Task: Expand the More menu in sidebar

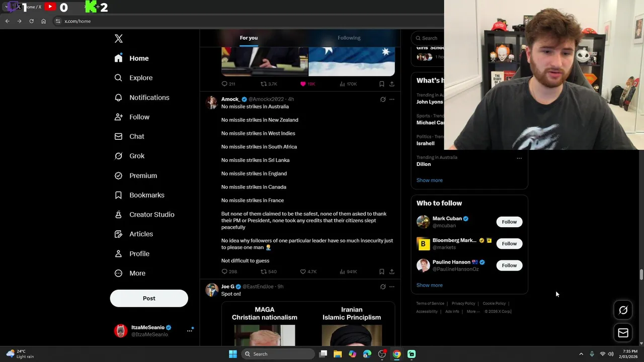Action: click(x=130, y=274)
